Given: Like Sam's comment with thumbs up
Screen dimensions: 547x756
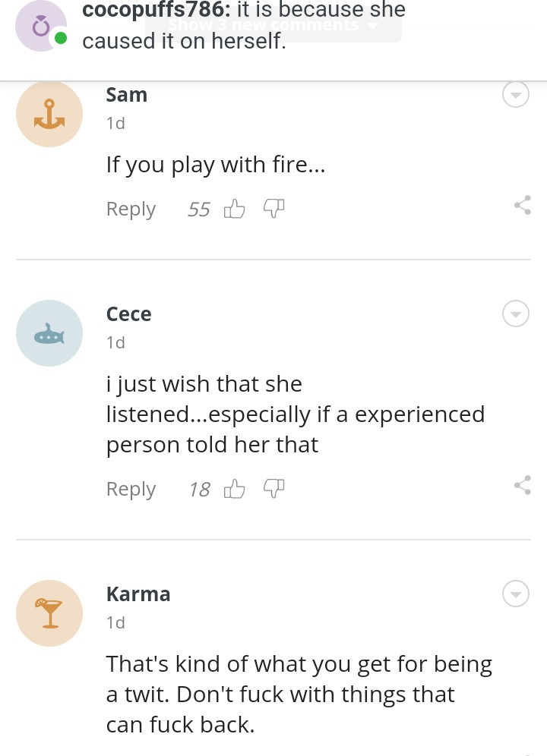Looking at the screenshot, I should point(235,208).
